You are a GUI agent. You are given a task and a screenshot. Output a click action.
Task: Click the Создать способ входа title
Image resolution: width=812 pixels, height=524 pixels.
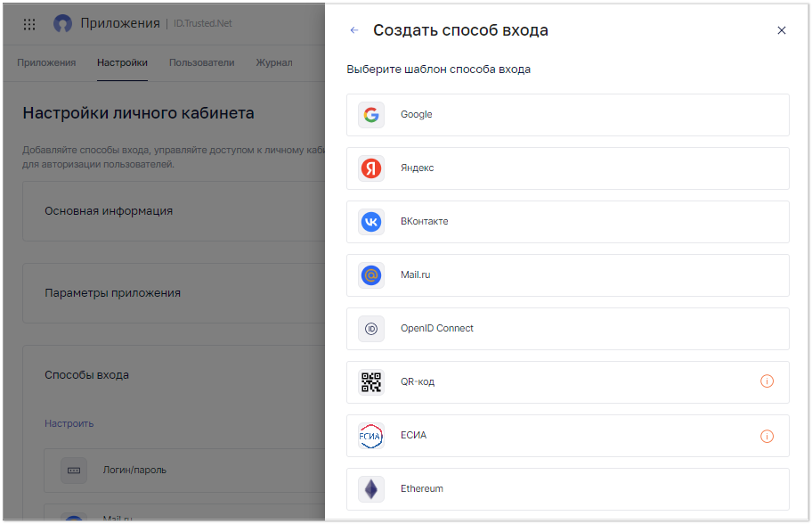click(x=460, y=30)
